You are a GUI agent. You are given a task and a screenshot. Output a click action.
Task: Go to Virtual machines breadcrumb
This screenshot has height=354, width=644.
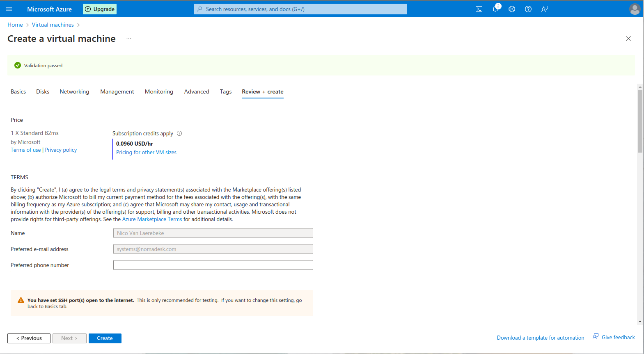53,25
